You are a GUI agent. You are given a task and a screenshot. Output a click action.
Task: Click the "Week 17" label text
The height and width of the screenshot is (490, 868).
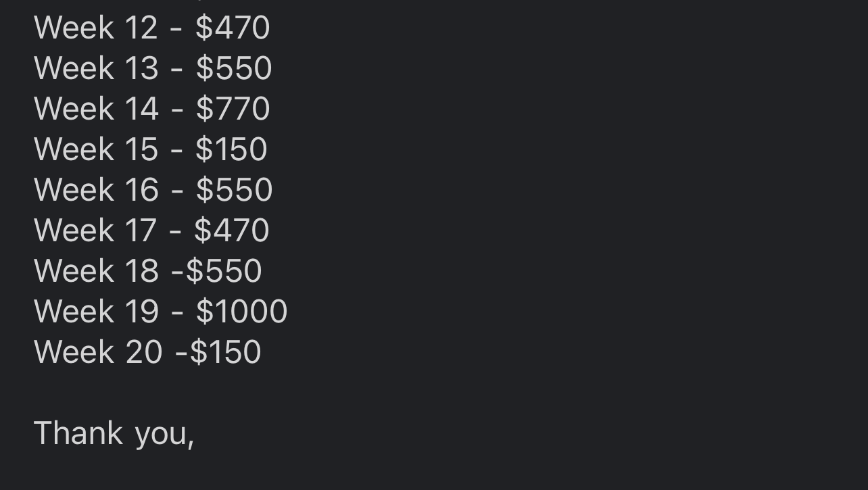(x=95, y=231)
